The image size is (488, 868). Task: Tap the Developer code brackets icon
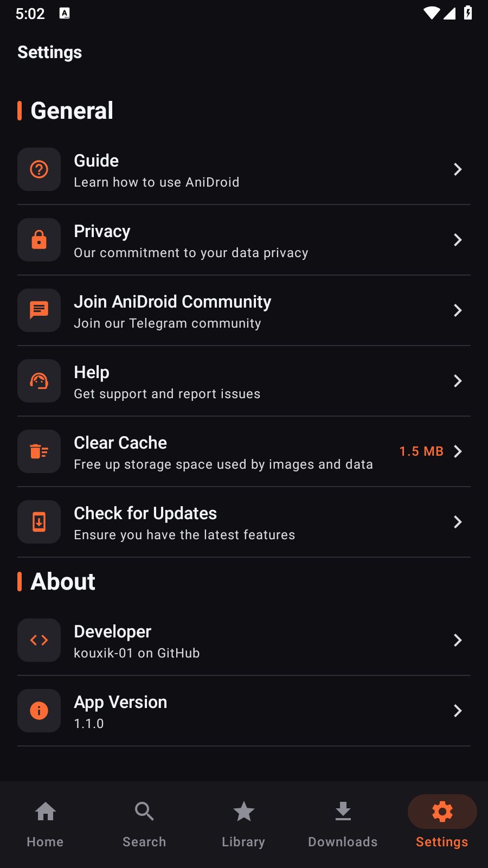tap(39, 640)
